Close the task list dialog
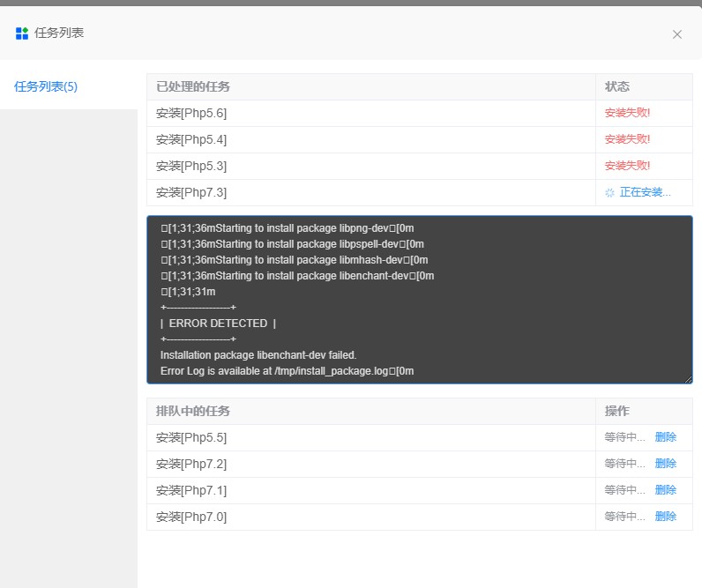The width and height of the screenshot is (702, 588). tap(676, 34)
